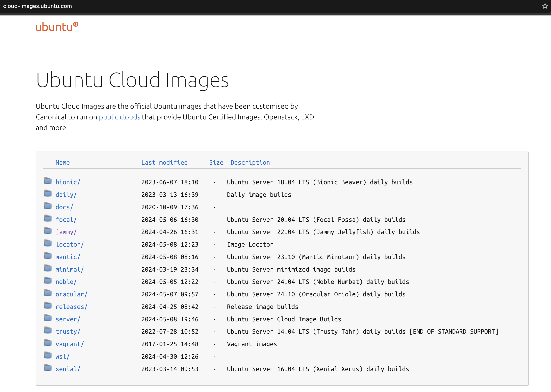Open the mantic/ directory link
Viewport: 551px width, 392px height.
(x=68, y=257)
